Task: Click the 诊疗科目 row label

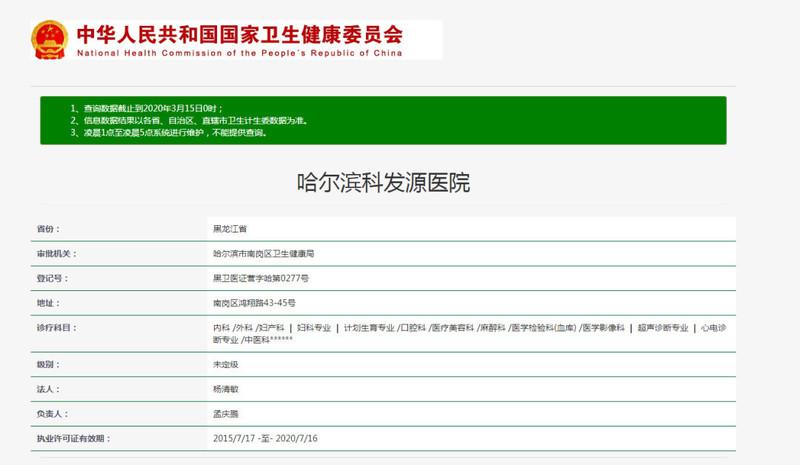Action: (x=56, y=327)
